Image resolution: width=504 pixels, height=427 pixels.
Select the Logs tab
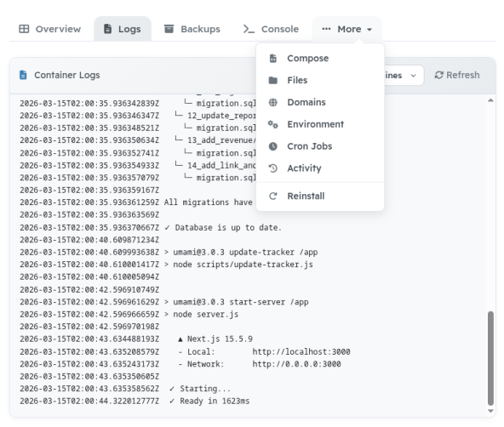tap(123, 29)
